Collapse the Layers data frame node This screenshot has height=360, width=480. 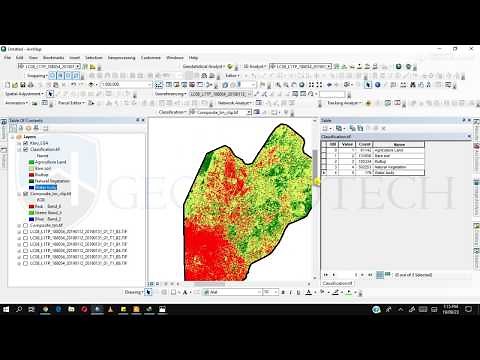click(x=13, y=137)
